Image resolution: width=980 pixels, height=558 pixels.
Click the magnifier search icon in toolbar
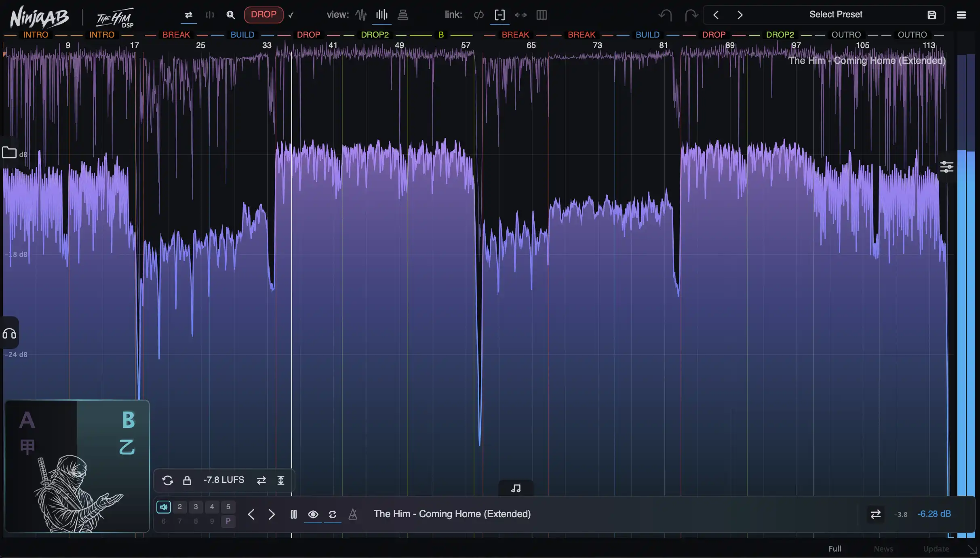230,15
